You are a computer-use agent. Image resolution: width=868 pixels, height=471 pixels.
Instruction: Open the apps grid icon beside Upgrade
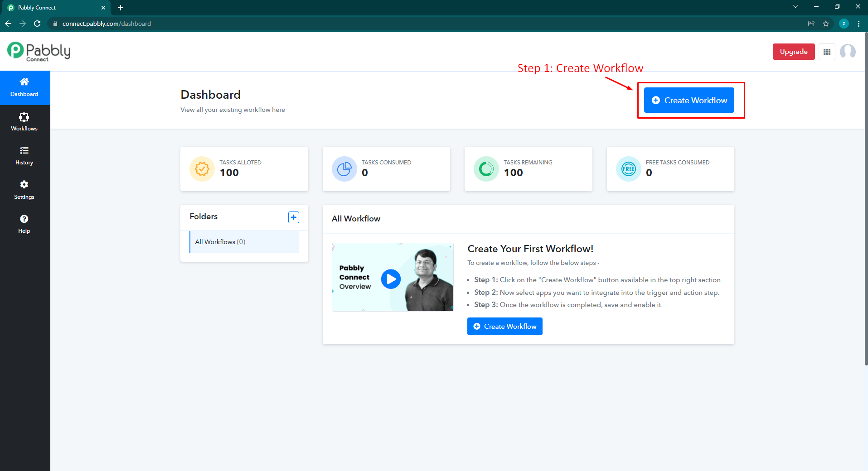[826, 52]
